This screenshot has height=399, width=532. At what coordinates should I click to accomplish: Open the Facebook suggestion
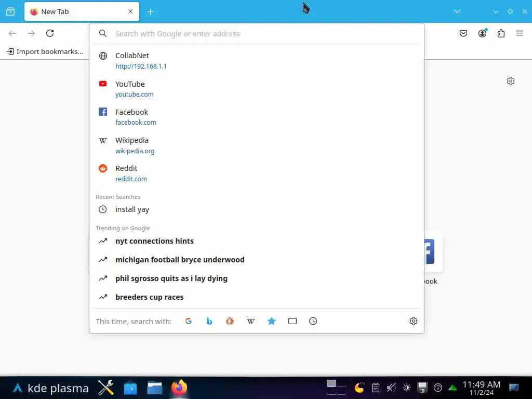257,117
